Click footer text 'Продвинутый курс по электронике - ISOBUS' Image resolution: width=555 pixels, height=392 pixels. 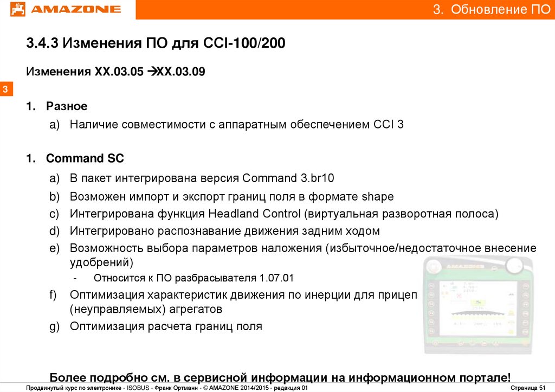pyautogui.click(x=88, y=388)
